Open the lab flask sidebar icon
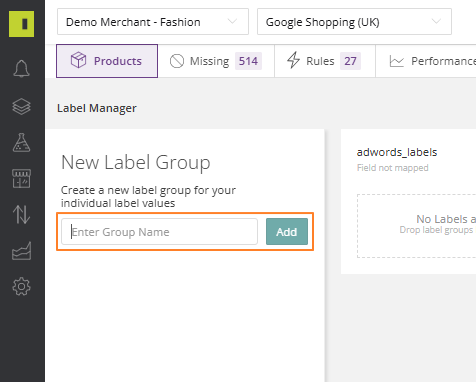 21,143
